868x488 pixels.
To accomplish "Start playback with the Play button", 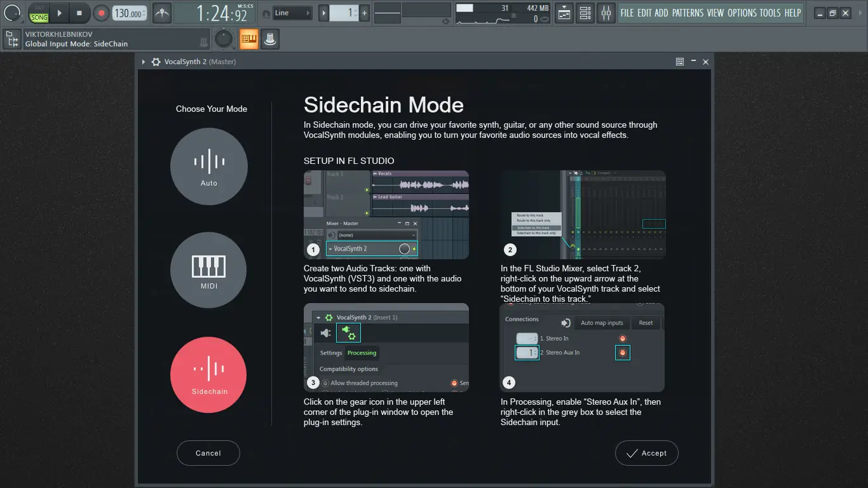I will 58,13.
